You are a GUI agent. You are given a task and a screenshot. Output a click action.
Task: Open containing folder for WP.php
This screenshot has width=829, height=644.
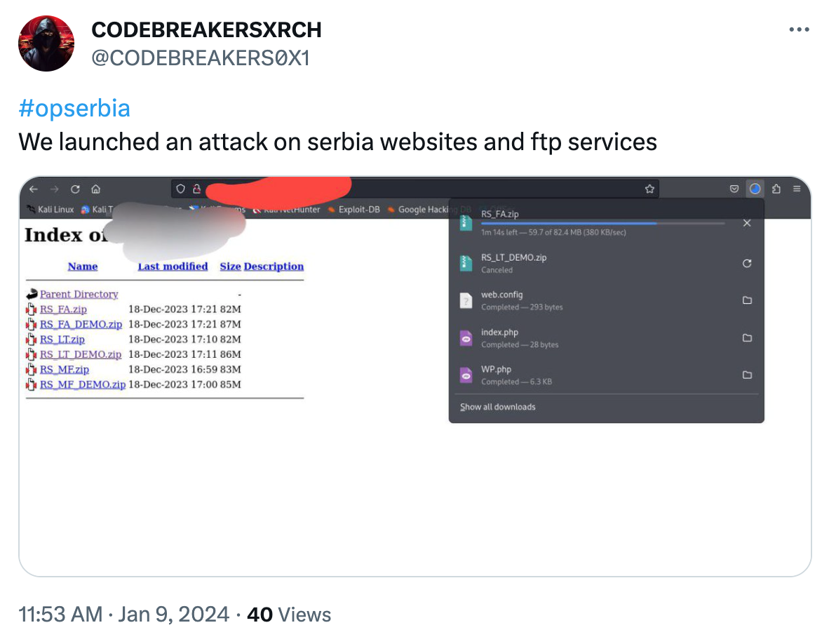click(x=747, y=375)
